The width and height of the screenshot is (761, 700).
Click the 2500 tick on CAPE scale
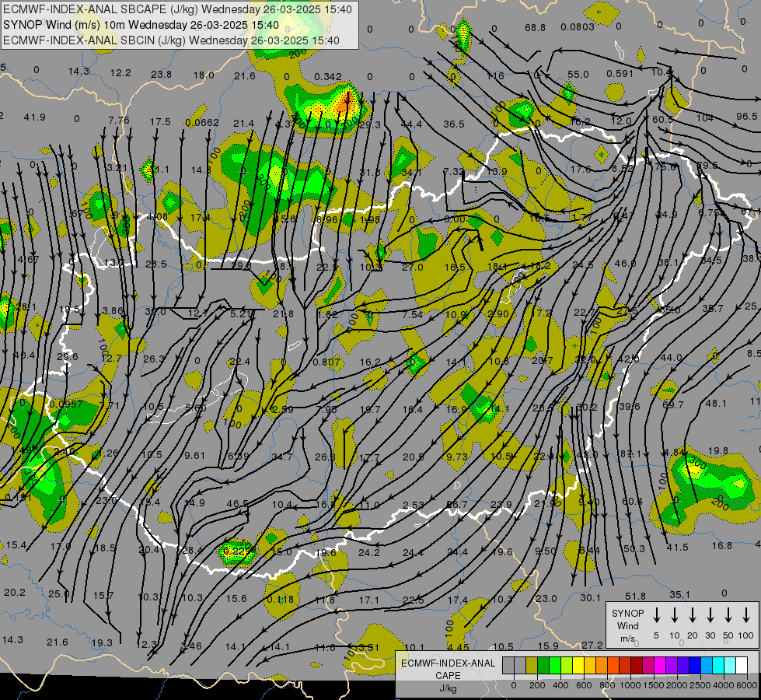[x=700, y=685]
